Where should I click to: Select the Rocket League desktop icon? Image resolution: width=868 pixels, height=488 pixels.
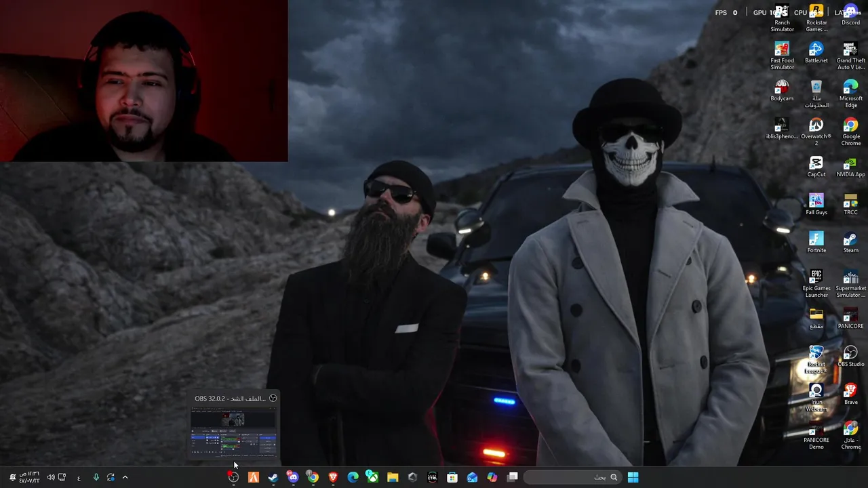pyautogui.click(x=816, y=360)
